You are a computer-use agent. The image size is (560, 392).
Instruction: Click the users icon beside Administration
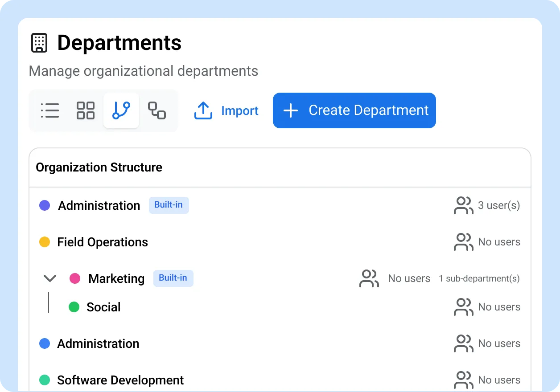coord(463,205)
